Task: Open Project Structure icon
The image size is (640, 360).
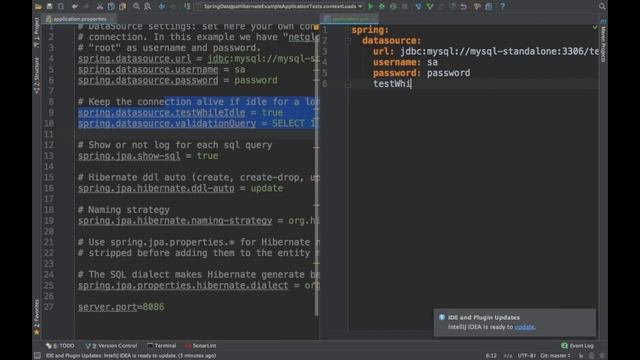Action: [x=489, y=7]
